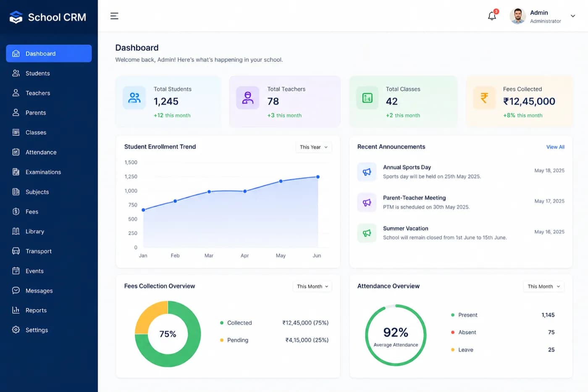
Task: Open the Summer Vacation announcement title
Action: [406, 229]
